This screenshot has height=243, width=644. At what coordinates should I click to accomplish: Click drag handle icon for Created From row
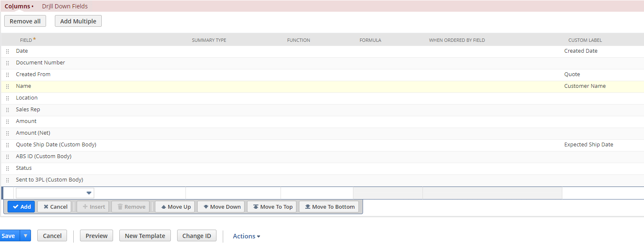tap(8, 75)
